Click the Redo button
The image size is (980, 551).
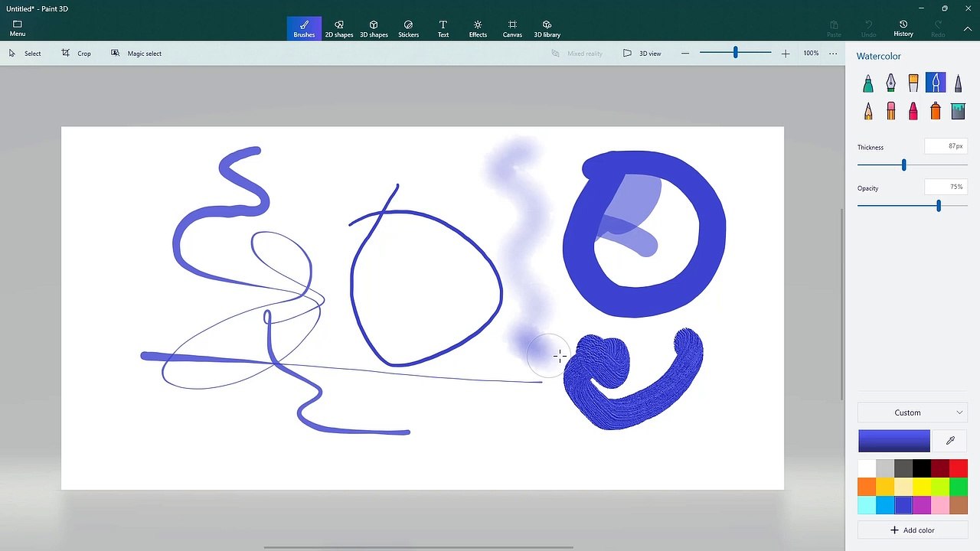(938, 28)
